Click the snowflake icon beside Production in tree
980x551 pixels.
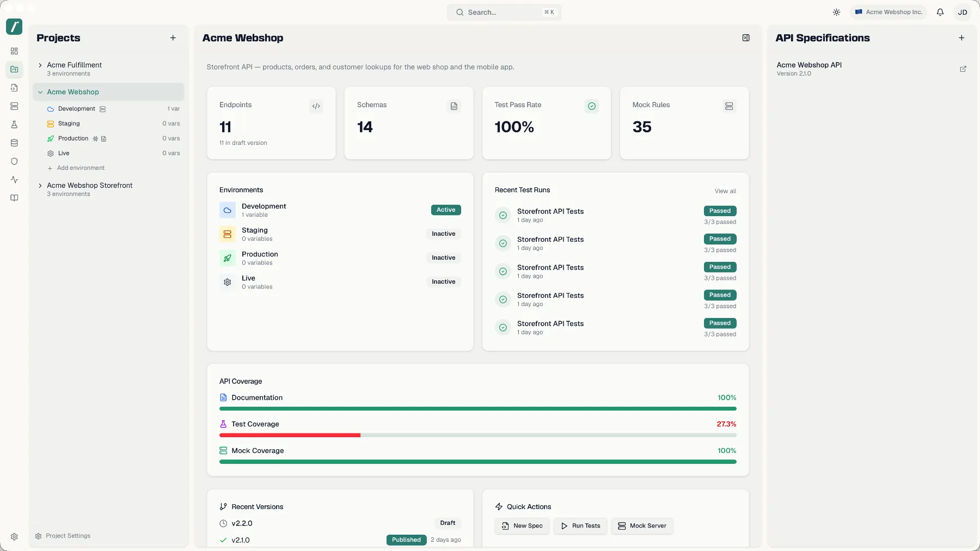(x=95, y=139)
